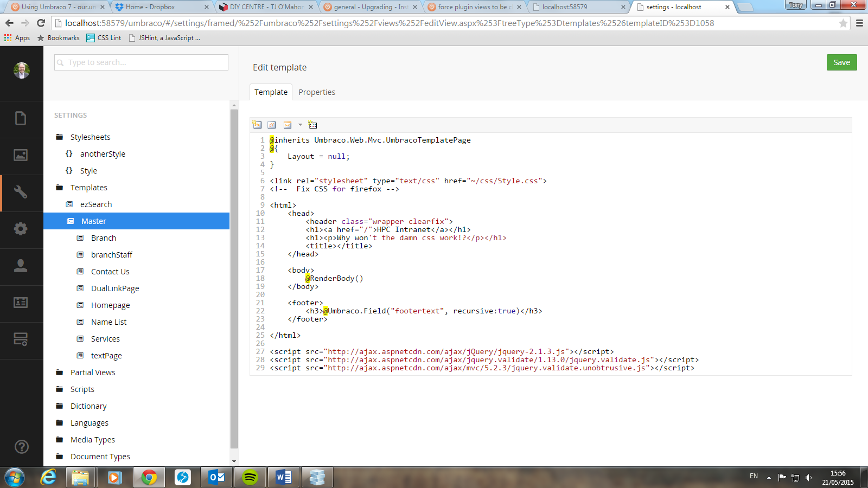Open the Chrome menu icon
Image resolution: width=868 pixels, height=488 pixels.
(x=859, y=23)
